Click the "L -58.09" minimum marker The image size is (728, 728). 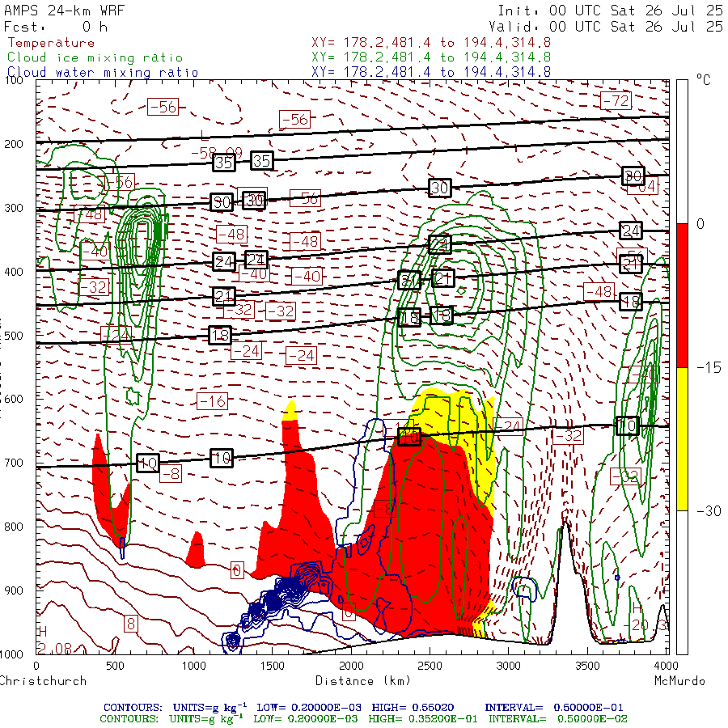coord(218,145)
